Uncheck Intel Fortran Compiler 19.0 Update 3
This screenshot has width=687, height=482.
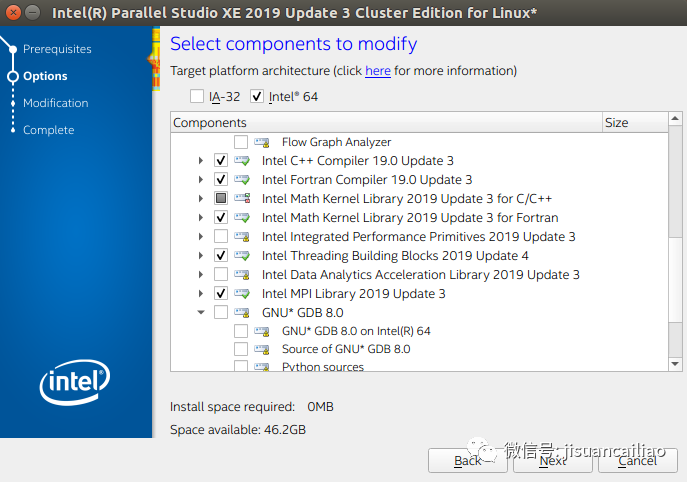click(221, 180)
